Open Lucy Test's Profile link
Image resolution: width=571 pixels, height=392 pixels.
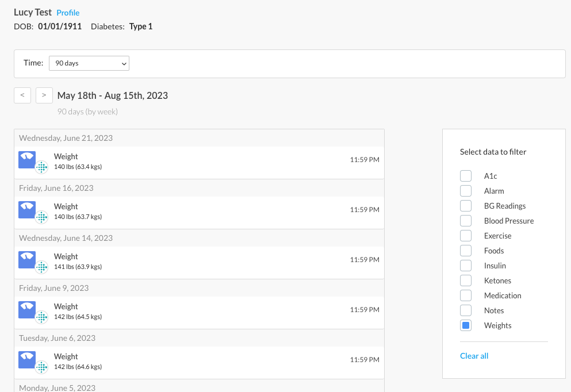pyautogui.click(x=68, y=13)
